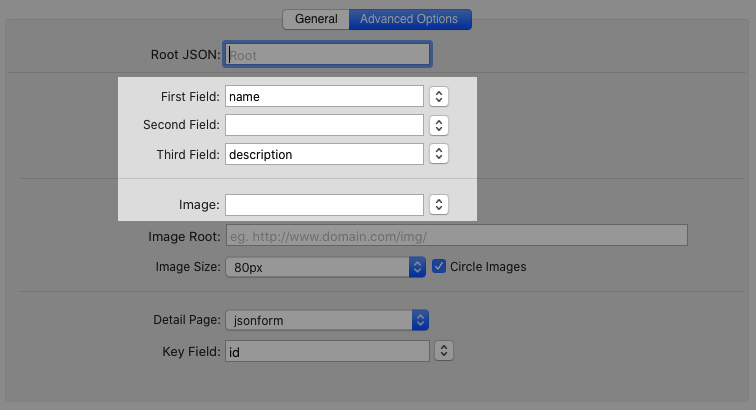
Task: Click the empty Image text field
Action: (x=324, y=204)
